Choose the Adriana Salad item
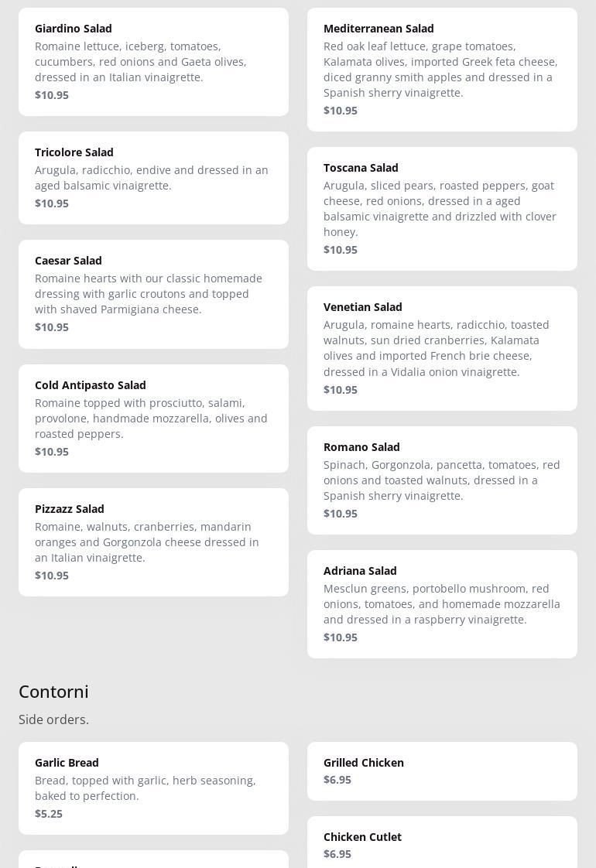Image resolution: width=596 pixels, height=868 pixels. tap(442, 604)
